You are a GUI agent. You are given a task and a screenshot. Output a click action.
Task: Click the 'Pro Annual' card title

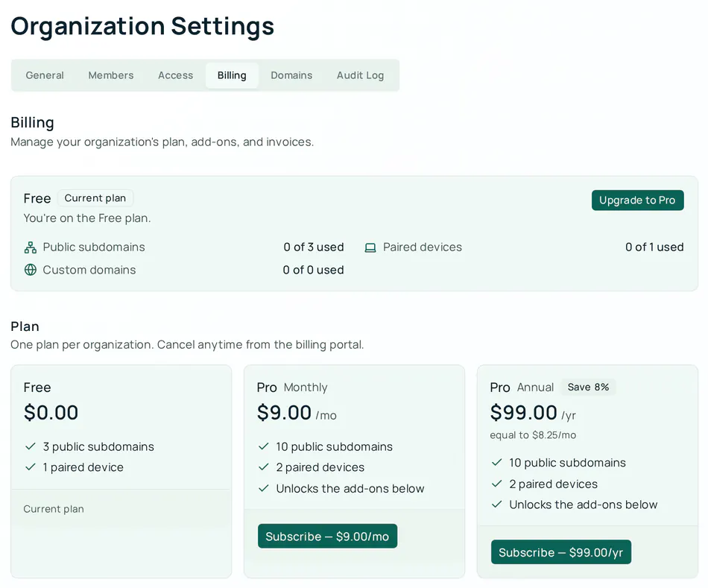[522, 388]
